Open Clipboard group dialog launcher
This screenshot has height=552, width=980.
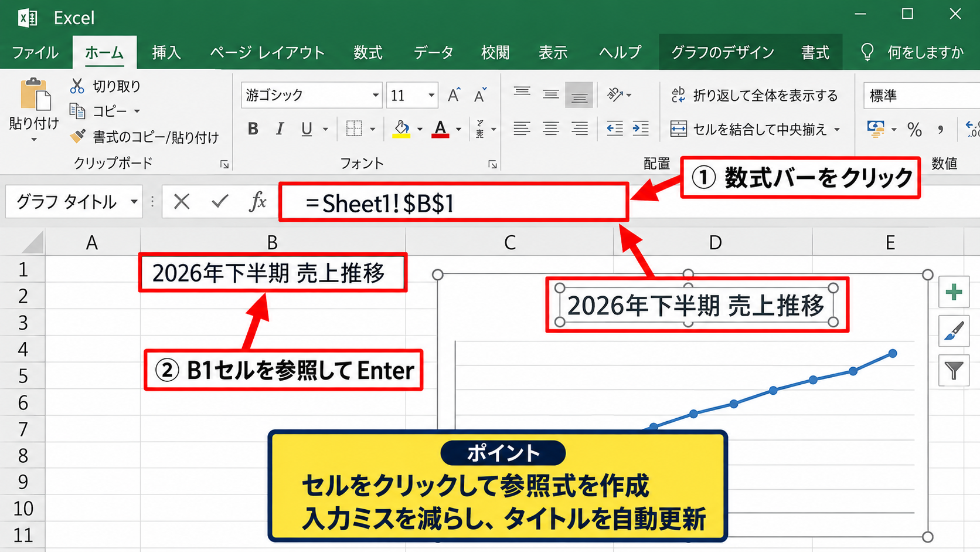(224, 165)
